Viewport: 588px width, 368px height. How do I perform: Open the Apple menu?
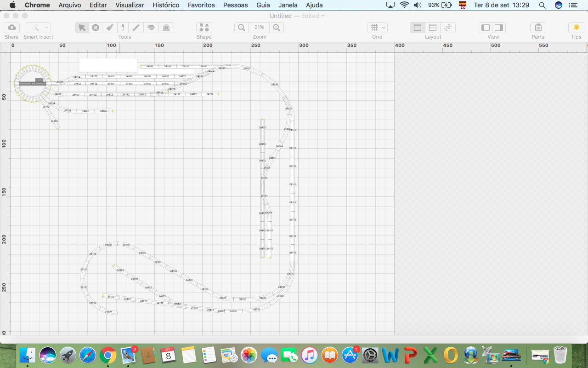(x=12, y=5)
